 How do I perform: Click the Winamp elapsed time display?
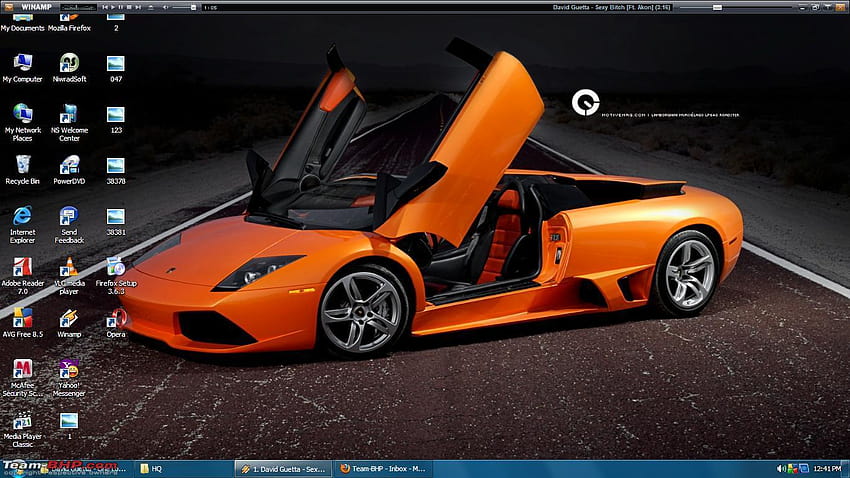click(x=210, y=8)
